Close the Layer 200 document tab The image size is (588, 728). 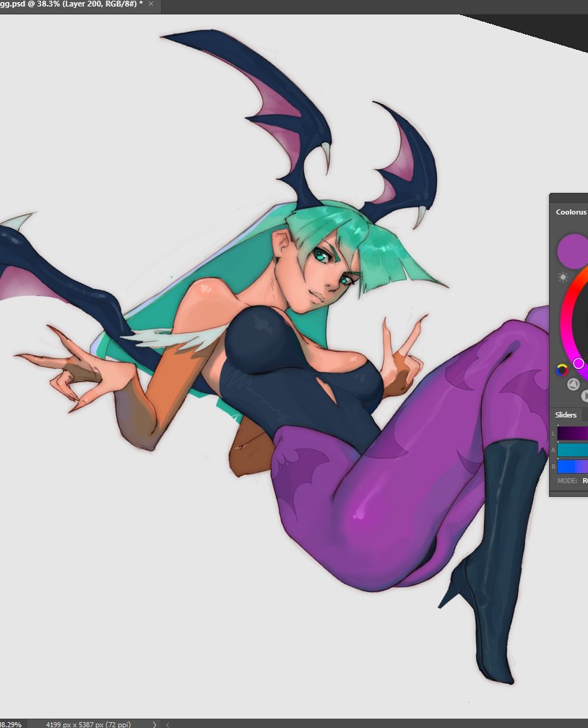point(151,4)
